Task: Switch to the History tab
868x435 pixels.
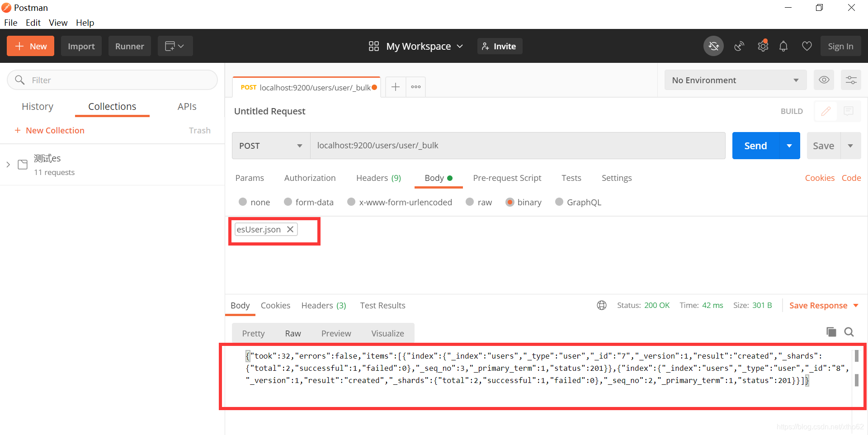Action: 38,106
